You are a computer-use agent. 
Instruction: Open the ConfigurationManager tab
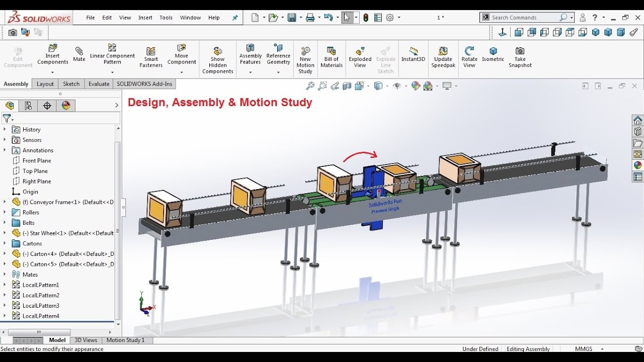coord(47,106)
